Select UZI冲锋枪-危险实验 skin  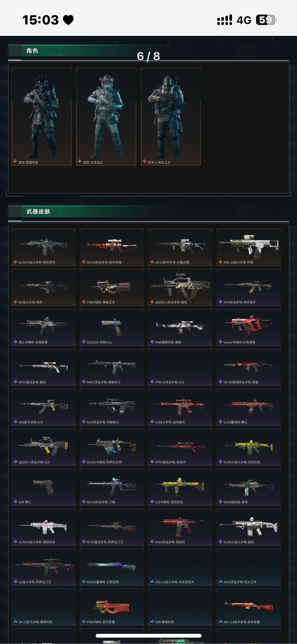pos(180,487)
